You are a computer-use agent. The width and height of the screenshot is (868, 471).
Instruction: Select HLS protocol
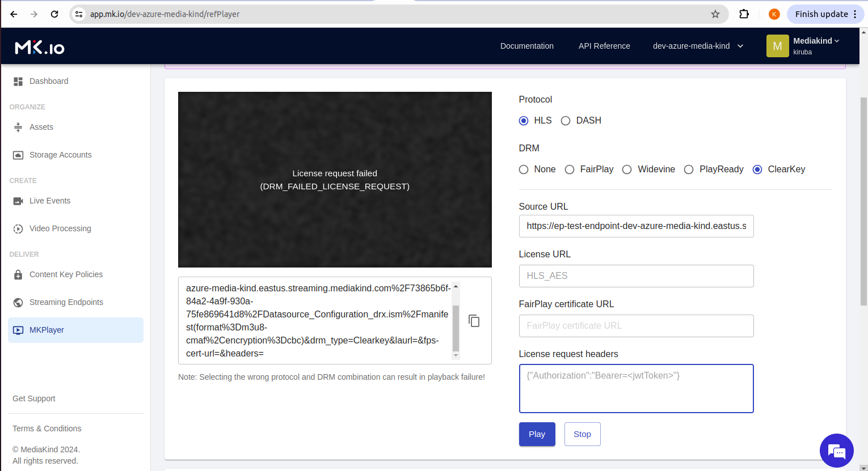[524, 121]
